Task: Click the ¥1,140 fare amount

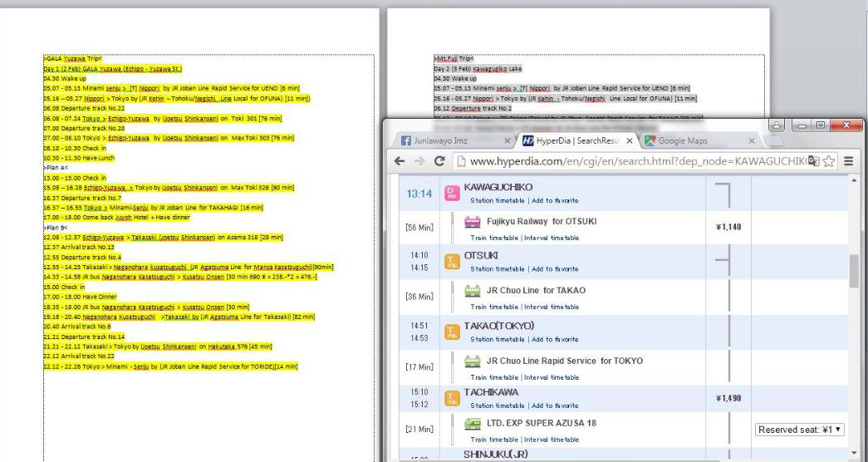Action: coord(728,227)
